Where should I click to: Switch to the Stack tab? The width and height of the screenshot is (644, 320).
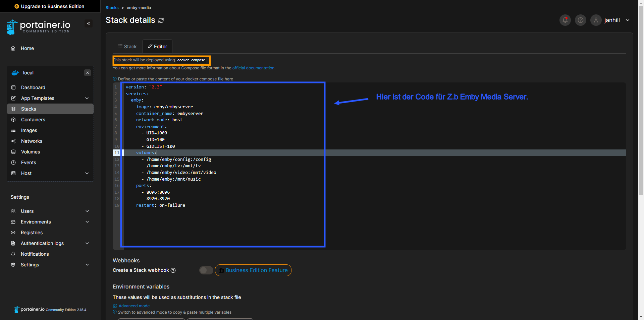pos(127,47)
